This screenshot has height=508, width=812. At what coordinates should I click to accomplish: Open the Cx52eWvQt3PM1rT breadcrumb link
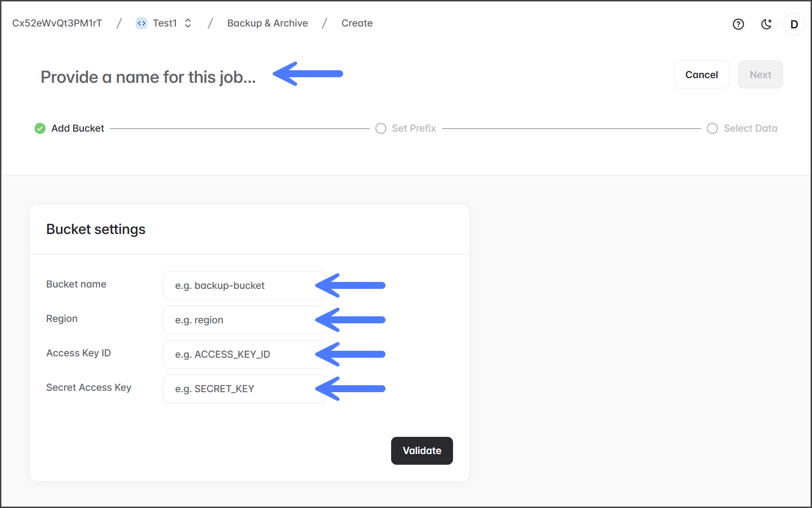57,23
